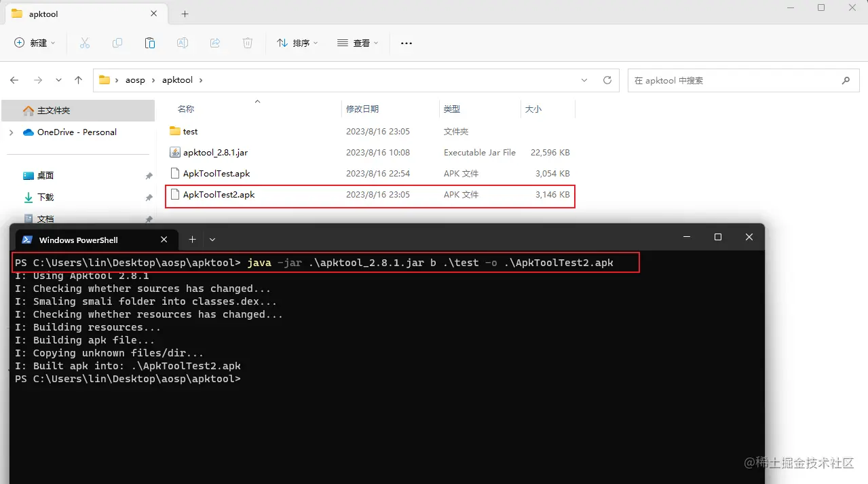Open the 查看 view dropdown
The image size is (868, 484).
pos(358,43)
